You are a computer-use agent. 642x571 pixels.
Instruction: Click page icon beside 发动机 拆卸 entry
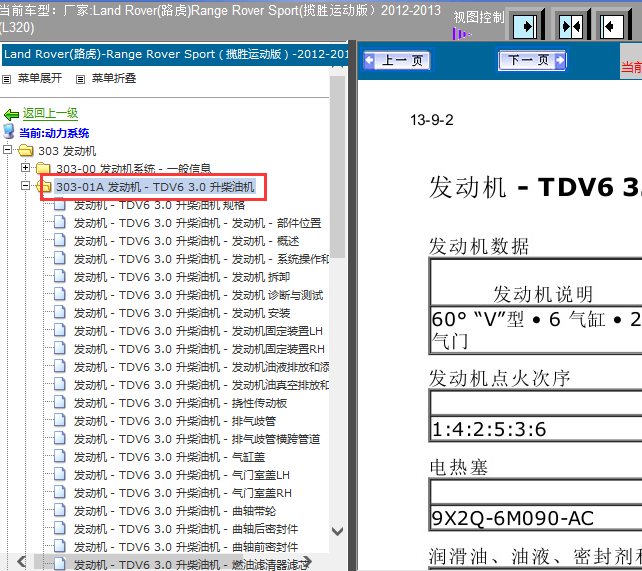60,276
